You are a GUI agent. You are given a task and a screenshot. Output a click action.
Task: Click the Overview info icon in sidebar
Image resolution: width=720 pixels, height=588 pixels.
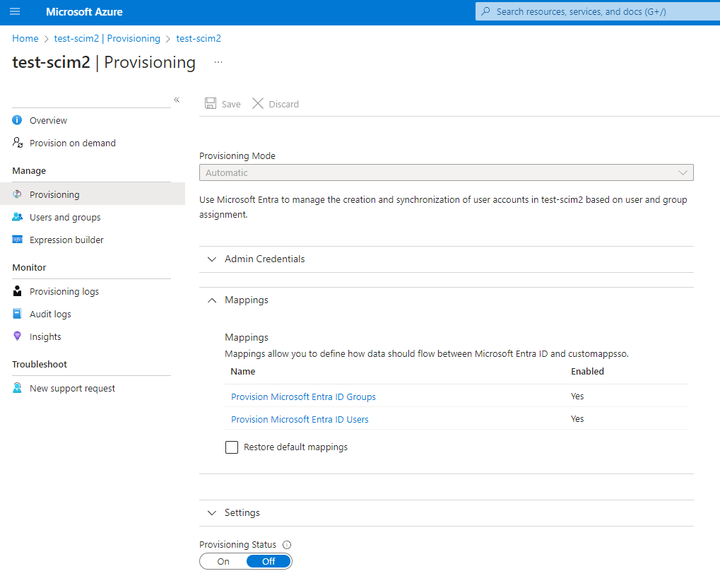[x=18, y=120]
